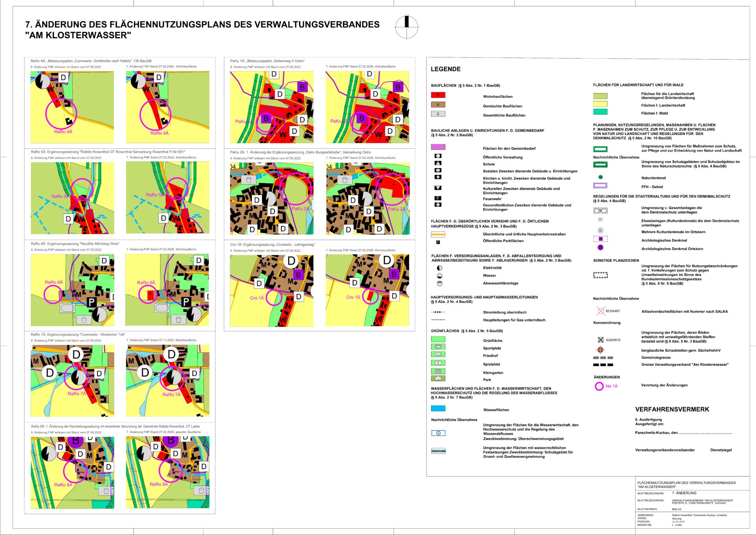Click the bergbauliche Schadstellen symbol
The height and width of the screenshot is (535, 756).
tap(600, 349)
